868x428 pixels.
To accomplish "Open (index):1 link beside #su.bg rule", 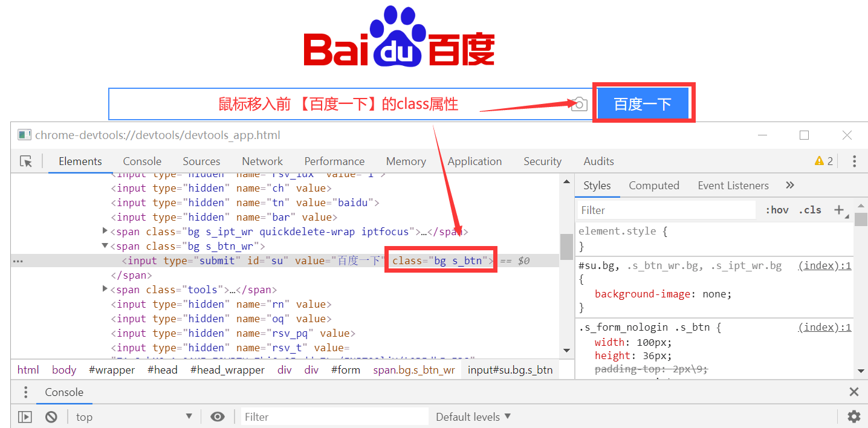I will tap(824, 265).
